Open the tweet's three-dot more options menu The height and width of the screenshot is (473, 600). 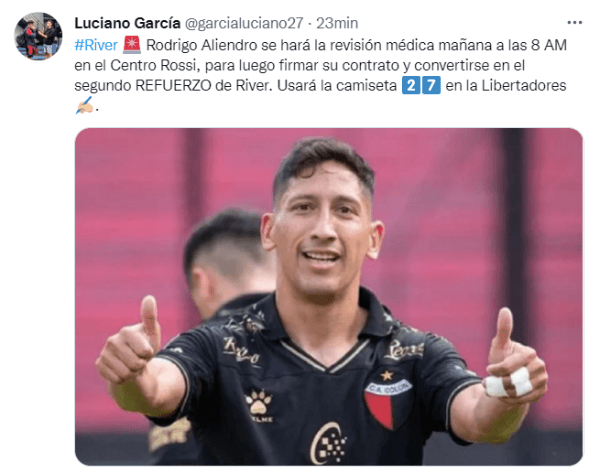click(x=574, y=23)
